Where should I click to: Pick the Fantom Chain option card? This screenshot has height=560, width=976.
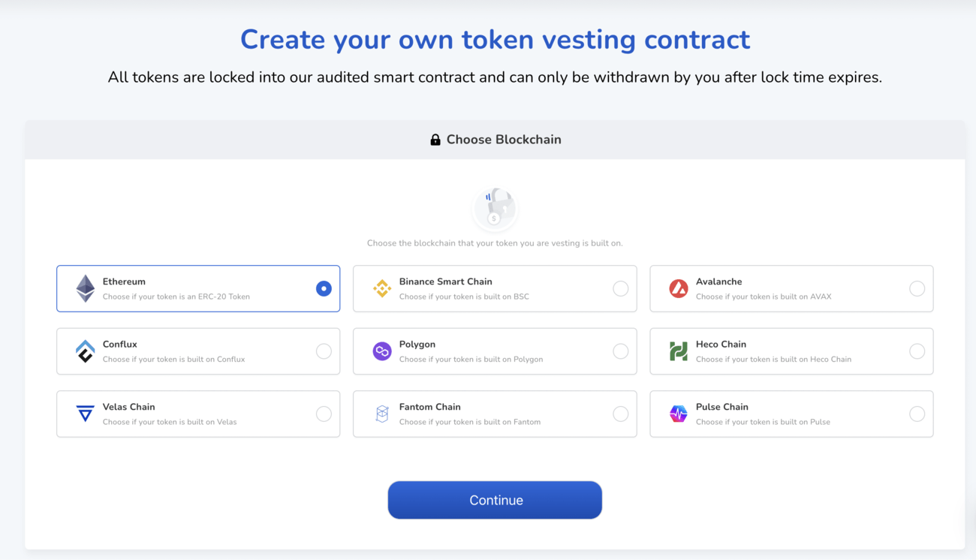pos(495,414)
